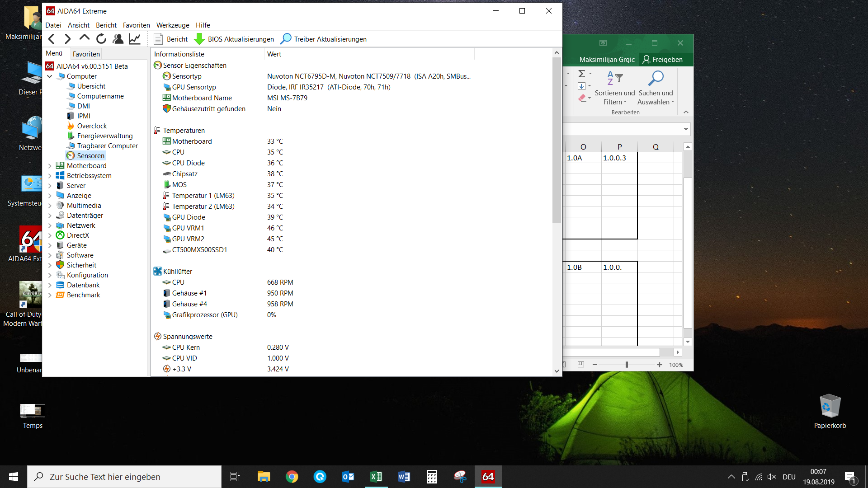Expand the Benchmark tree node

tap(50, 295)
